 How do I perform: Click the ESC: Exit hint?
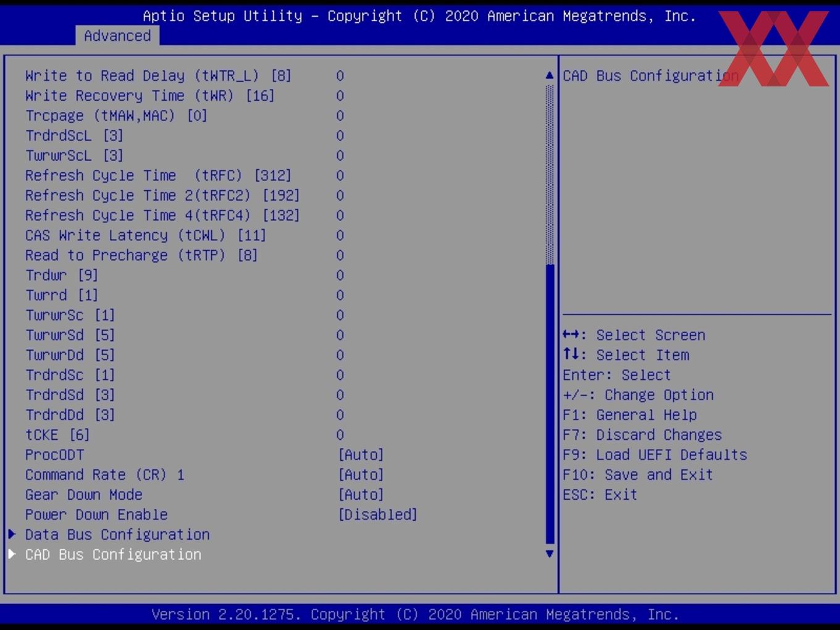click(x=600, y=495)
